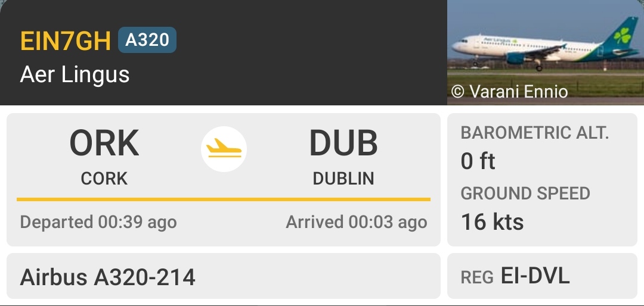Tap the Ground Speed 16 kts value
The image size is (644, 306).
(x=493, y=221)
